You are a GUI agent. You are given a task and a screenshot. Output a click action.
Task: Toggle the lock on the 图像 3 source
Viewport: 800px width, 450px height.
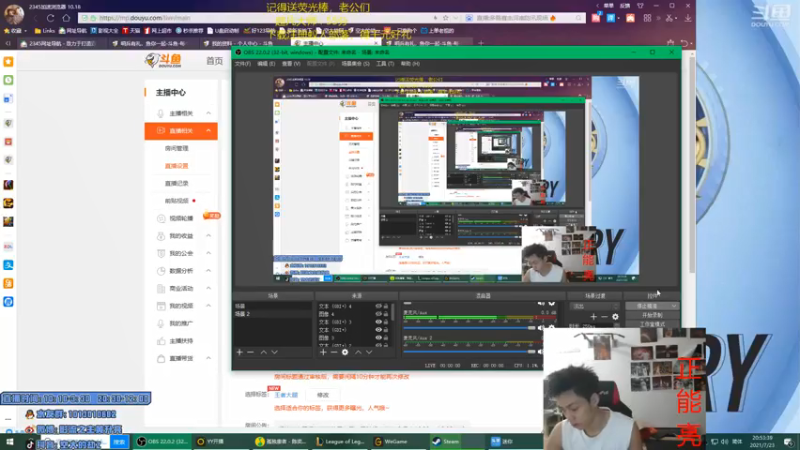click(386, 338)
